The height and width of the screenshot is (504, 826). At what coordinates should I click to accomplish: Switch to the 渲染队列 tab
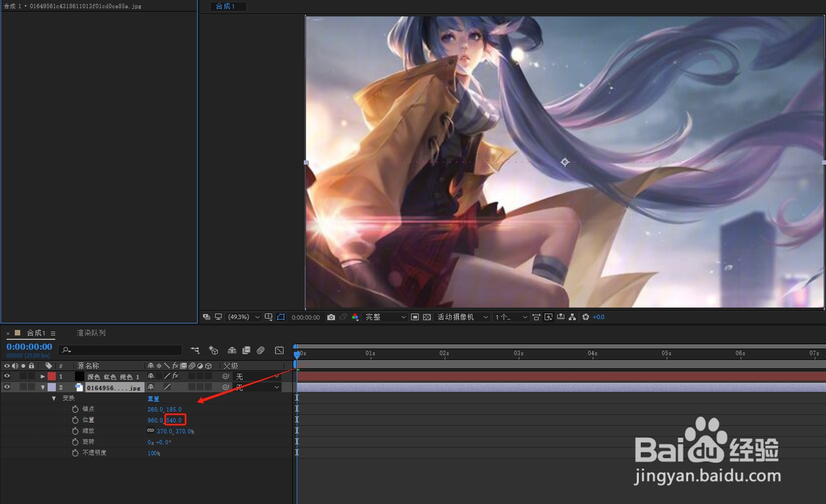pyautogui.click(x=91, y=333)
